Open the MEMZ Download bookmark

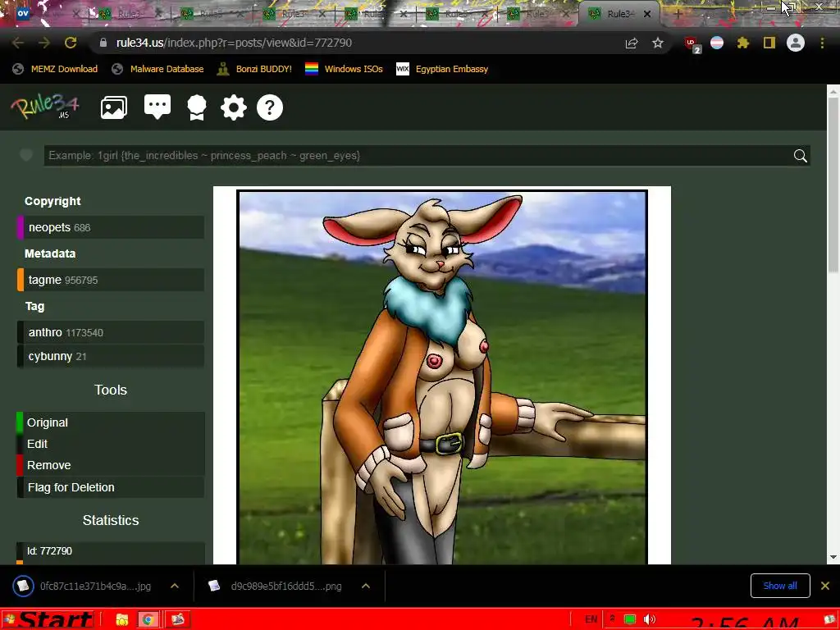click(55, 69)
